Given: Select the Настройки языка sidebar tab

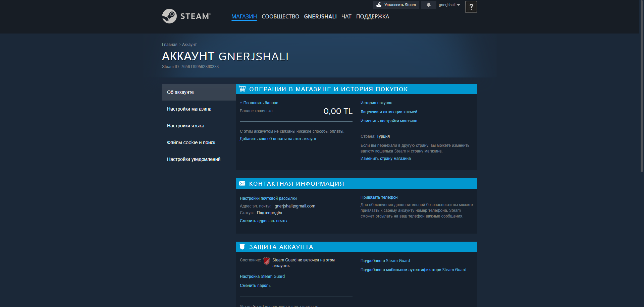Looking at the screenshot, I should pos(199,126).
